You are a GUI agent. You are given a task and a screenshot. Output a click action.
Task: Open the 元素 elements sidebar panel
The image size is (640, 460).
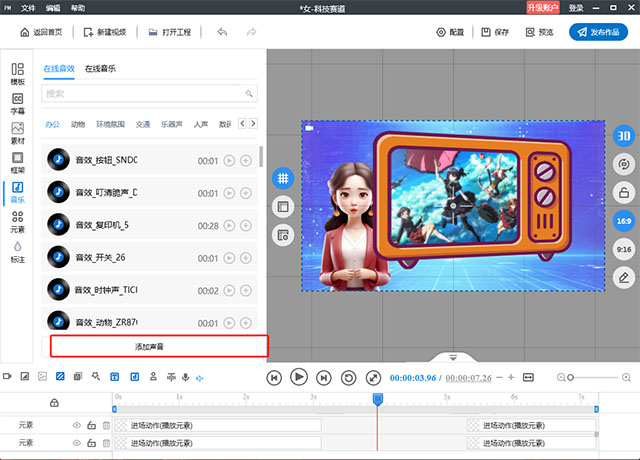coord(18,221)
